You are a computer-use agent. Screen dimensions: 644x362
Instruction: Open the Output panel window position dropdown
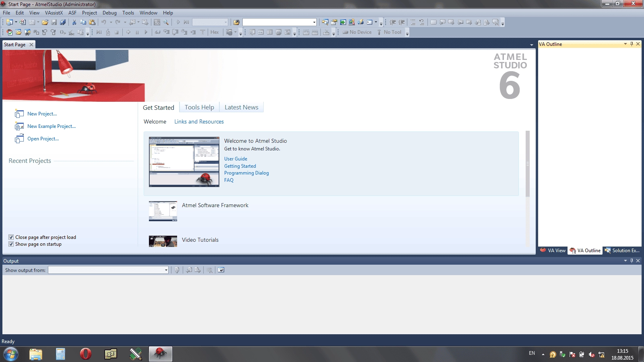point(625,261)
